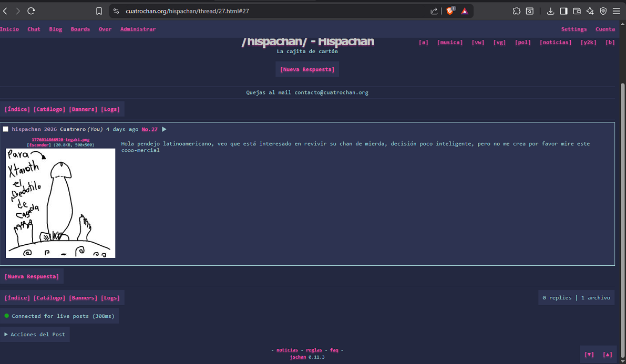Expand the Acciones del Post section
Screen dimensions: 626x364
click(35, 335)
